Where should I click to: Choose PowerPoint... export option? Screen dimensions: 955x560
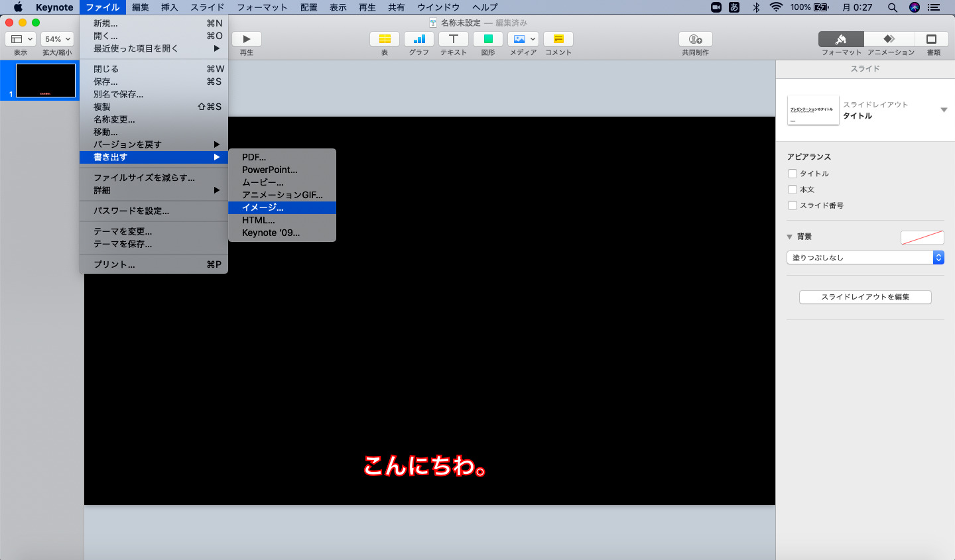(x=283, y=170)
